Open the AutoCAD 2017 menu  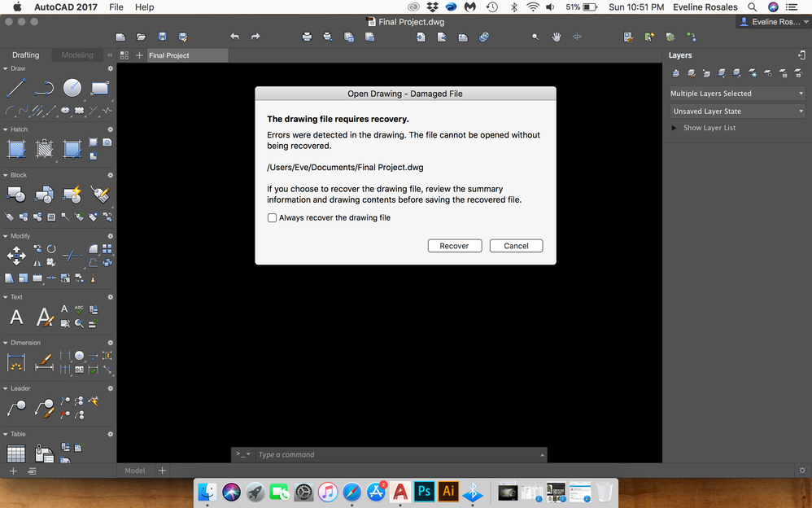click(x=66, y=7)
